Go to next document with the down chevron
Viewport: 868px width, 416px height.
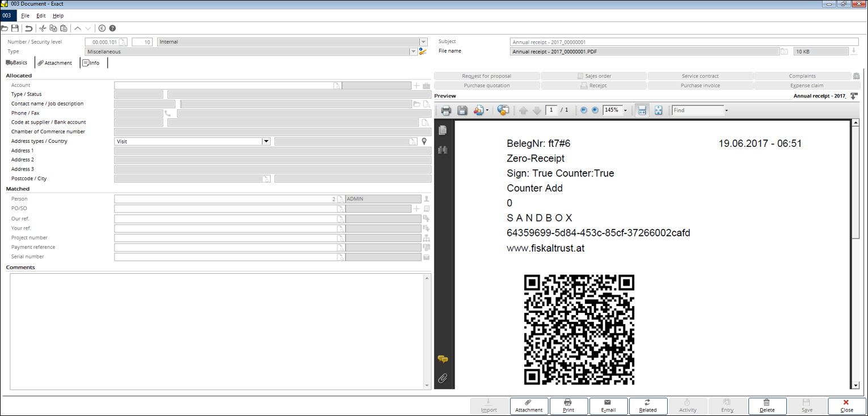click(x=88, y=28)
